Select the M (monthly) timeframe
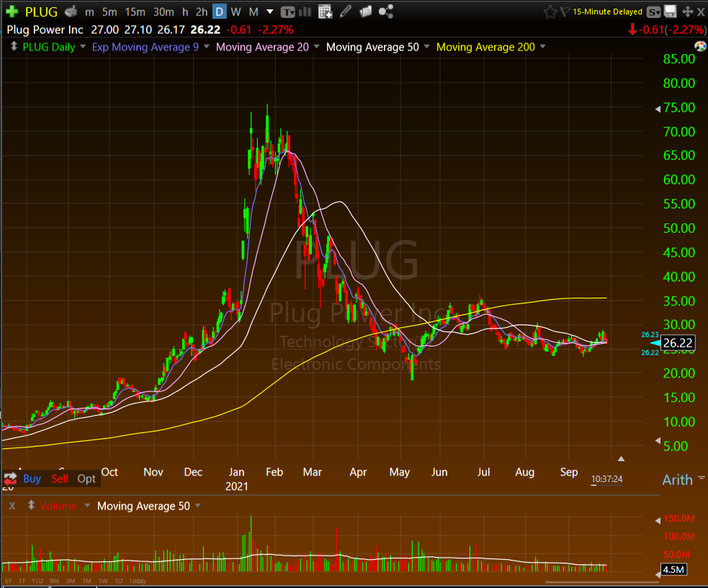This screenshot has height=588, width=708. click(254, 12)
